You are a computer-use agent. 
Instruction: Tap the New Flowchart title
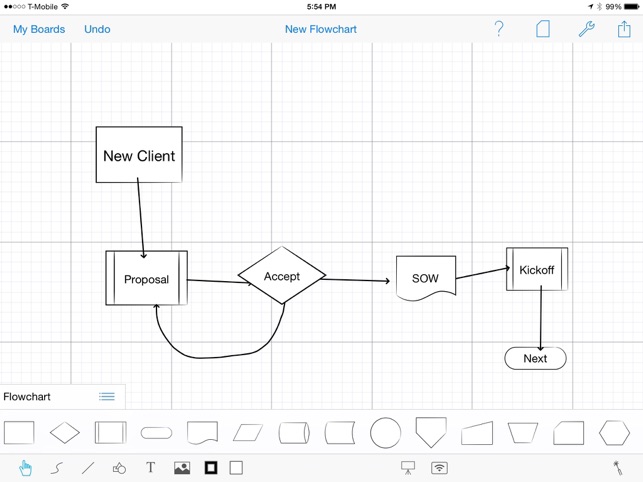pyautogui.click(x=321, y=30)
